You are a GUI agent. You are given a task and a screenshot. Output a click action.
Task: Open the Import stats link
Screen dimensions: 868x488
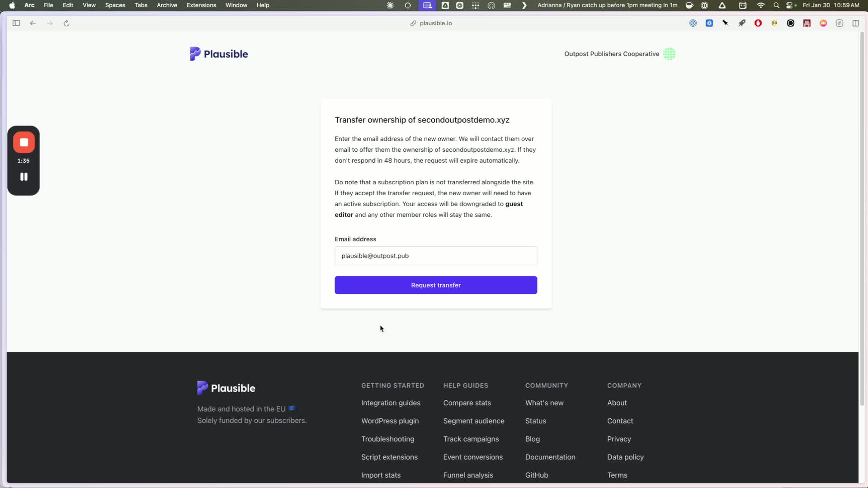(x=381, y=475)
